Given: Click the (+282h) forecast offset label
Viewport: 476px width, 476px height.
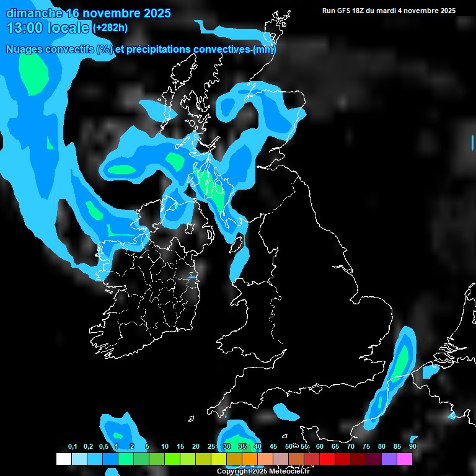Looking at the screenshot, I should (111, 28).
